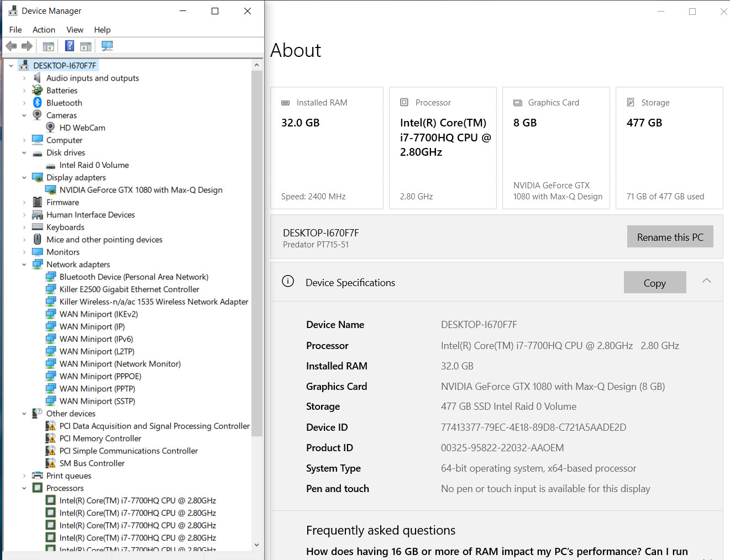
Task: Collapse the Device Specifications section chevron
Action: pos(706,281)
